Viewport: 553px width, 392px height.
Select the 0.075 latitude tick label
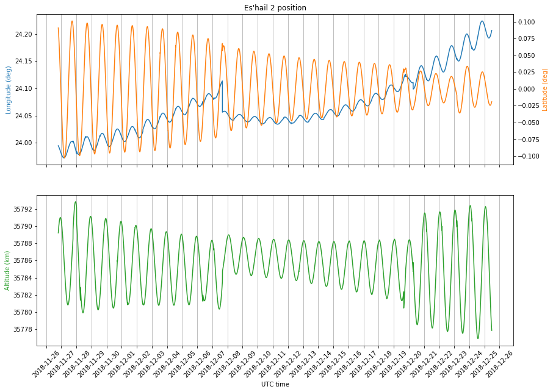(527, 39)
